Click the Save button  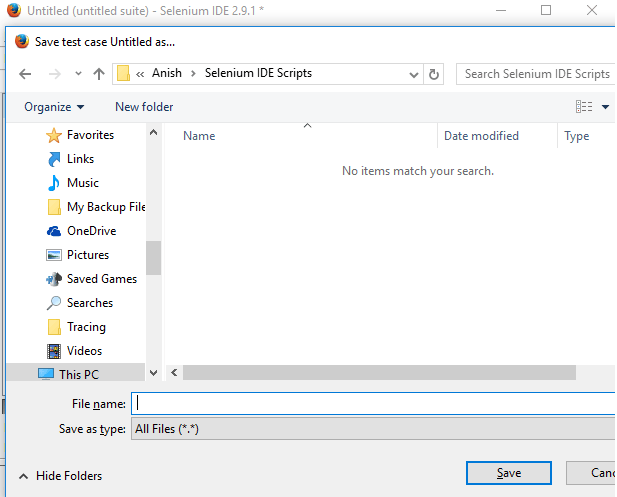click(508, 473)
